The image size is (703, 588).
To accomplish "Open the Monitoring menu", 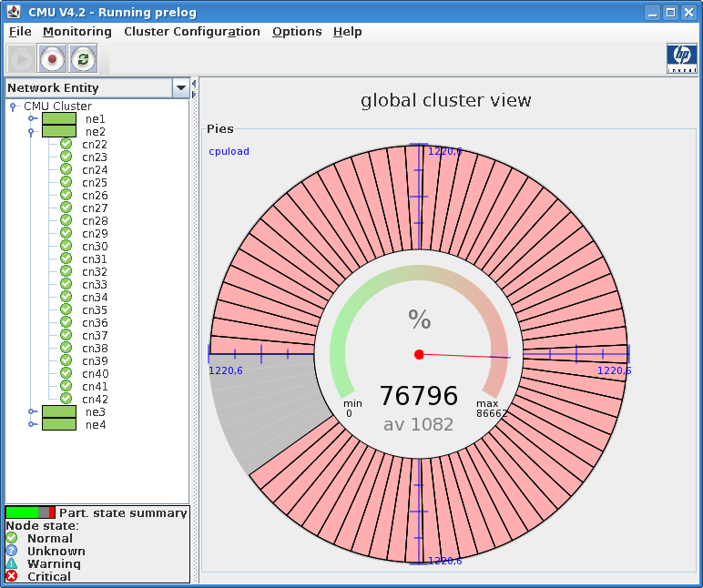I will tap(77, 31).
